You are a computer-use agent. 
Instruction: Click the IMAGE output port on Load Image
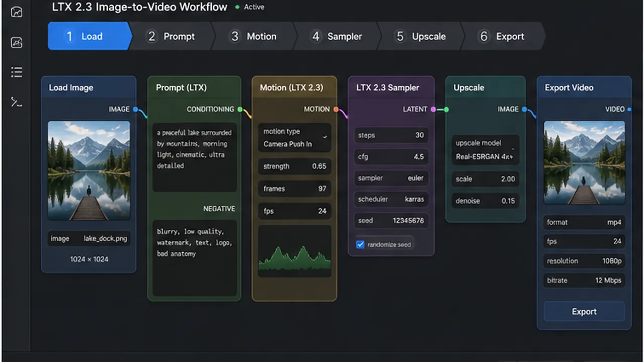click(135, 109)
